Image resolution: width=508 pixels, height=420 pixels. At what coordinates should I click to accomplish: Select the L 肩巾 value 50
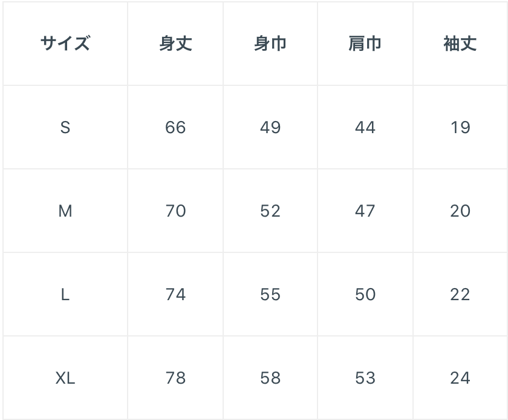pyautogui.click(x=365, y=294)
